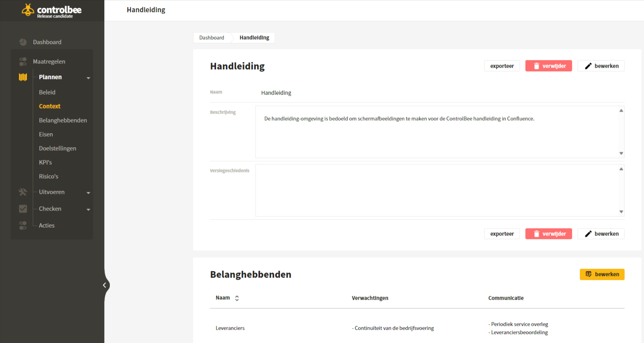Viewport: 644px width, 343px height.
Task: Open Maatregelen in the sidebar
Action: [x=49, y=62]
